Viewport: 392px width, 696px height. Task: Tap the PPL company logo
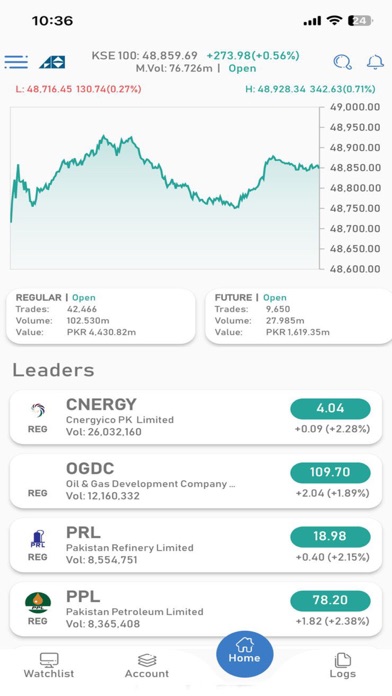coord(38,602)
